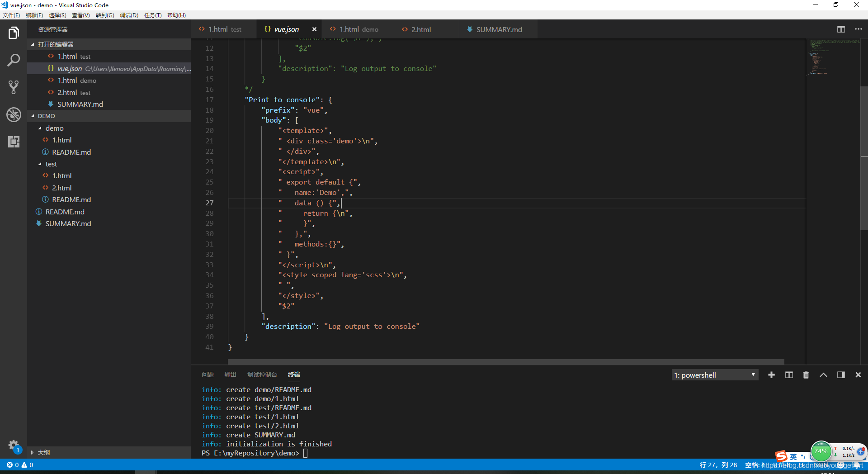
Task: Open 1.html inside demo folder
Action: pyautogui.click(x=109, y=140)
